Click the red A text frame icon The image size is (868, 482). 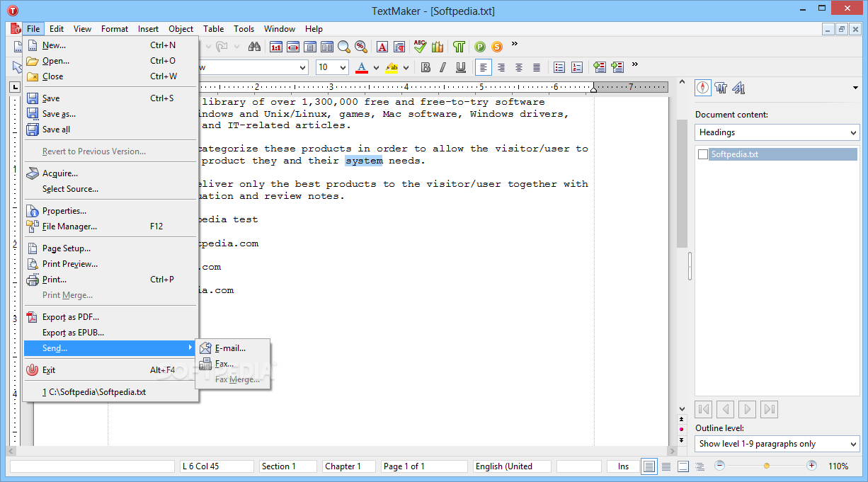[382, 47]
